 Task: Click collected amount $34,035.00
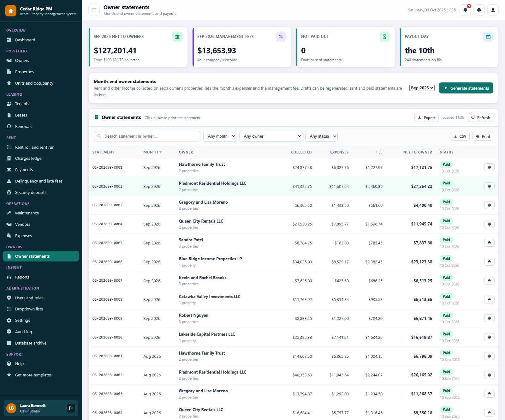302,262
